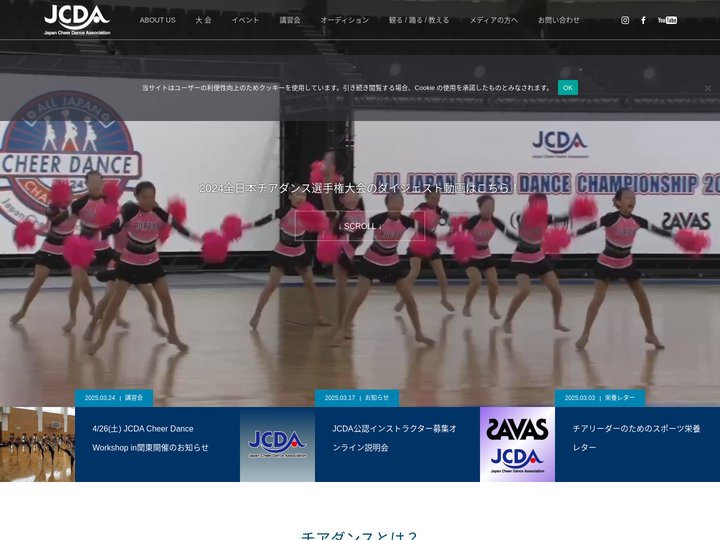Image resolution: width=720 pixels, height=540 pixels.
Task: Click the JCDA logo in the header
Action: click(77, 19)
